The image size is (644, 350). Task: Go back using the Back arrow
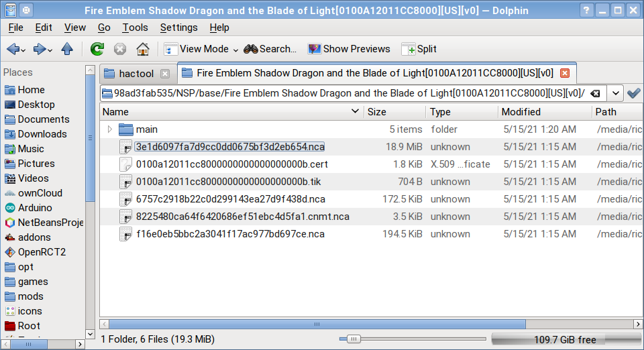13,49
